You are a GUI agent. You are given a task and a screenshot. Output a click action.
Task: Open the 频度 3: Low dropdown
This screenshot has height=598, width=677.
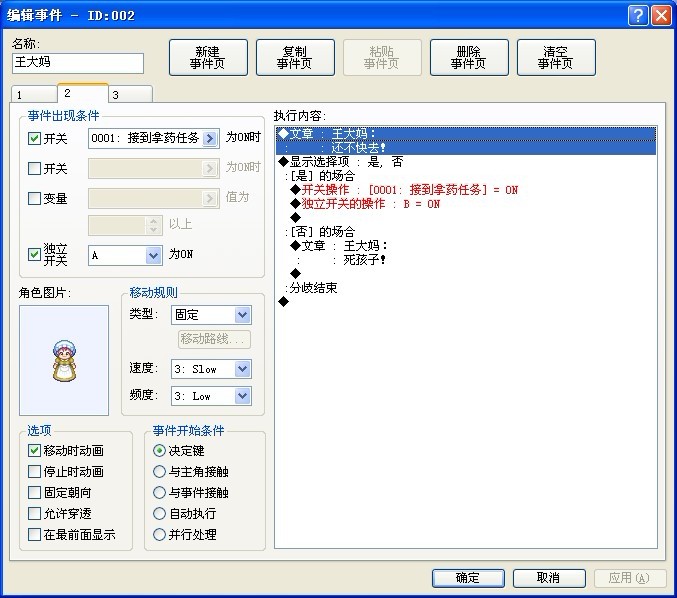[x=243, y=396]
